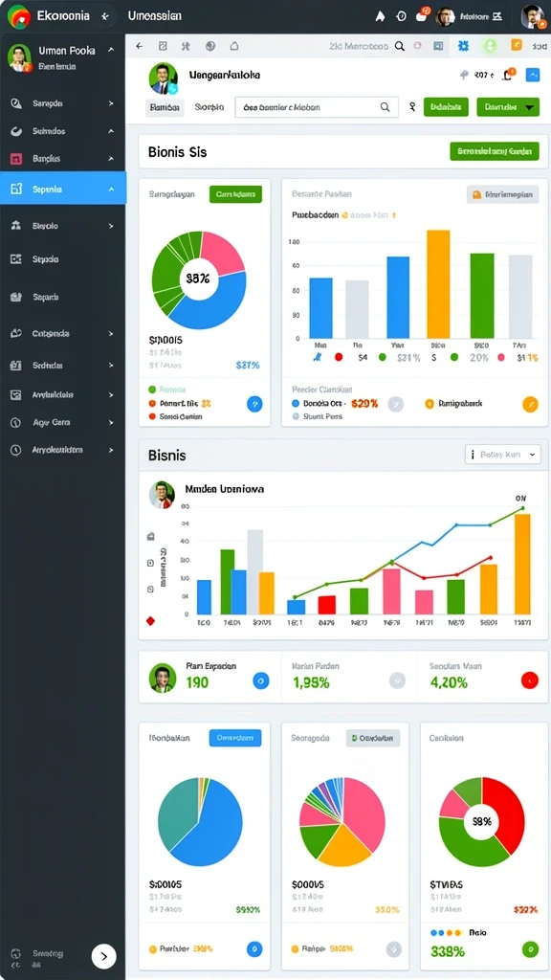Expand the Bisyolo sidebar menu item
The image size is (551, 980).
(63, 226)
